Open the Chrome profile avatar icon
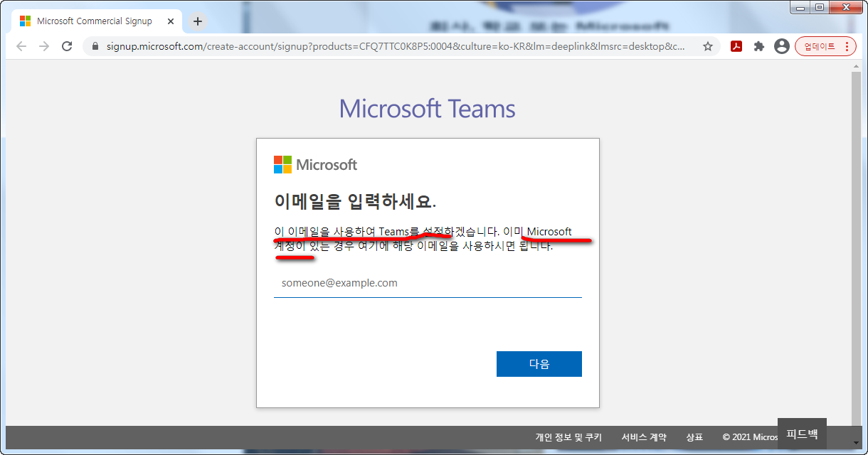 [x=782, y=46]
